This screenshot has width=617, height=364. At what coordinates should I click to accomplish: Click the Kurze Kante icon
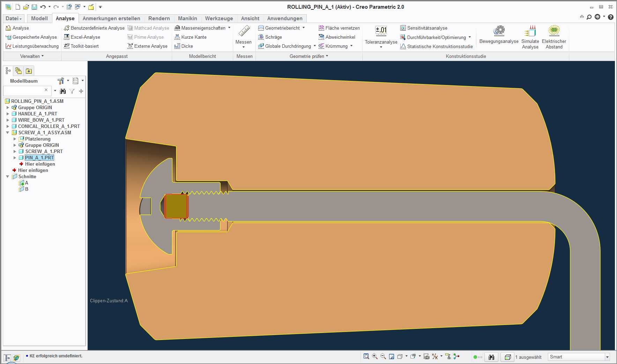pyautogui.click(x=177, y=37)
